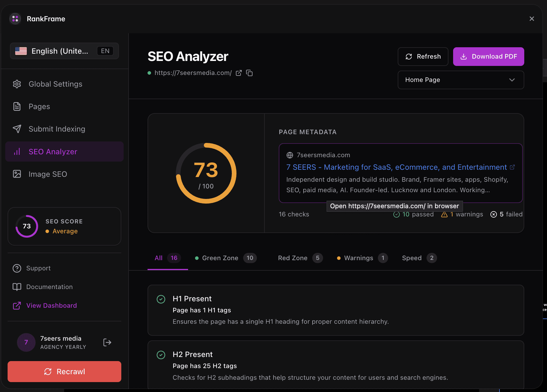Select SEO Analyzer in sidebar

64,152
